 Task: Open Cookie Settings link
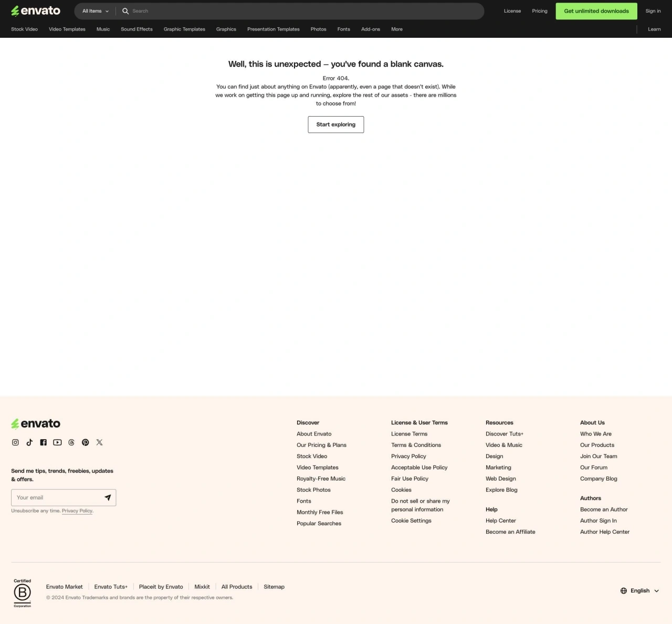tap(411, 521)
